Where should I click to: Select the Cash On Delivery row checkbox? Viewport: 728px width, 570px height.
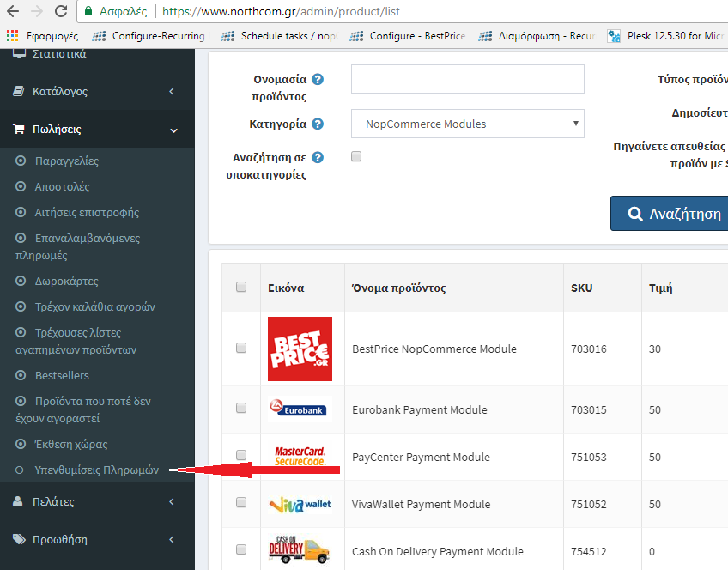[241, 549]
